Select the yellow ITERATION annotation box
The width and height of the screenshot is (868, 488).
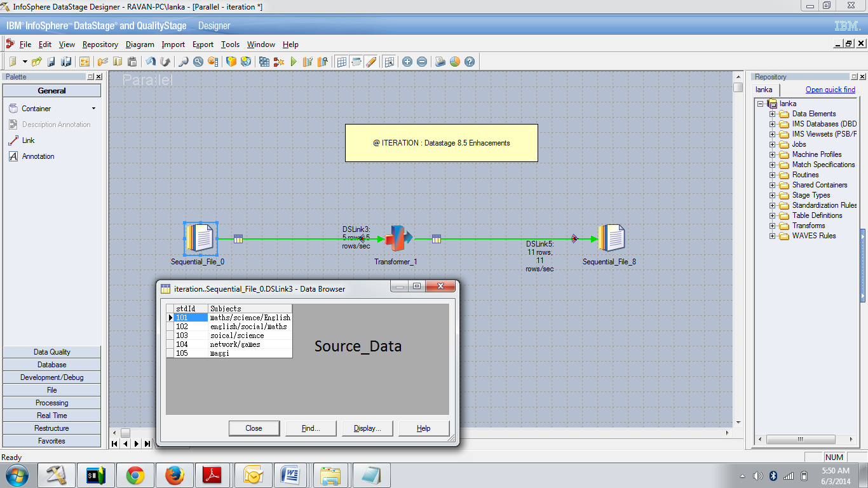coord(442,143)
